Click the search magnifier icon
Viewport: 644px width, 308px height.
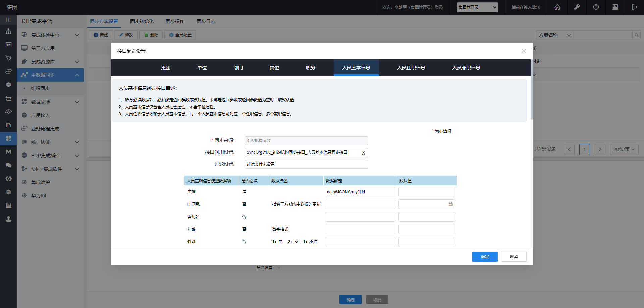pyautogui.click(x=636, y=35)
